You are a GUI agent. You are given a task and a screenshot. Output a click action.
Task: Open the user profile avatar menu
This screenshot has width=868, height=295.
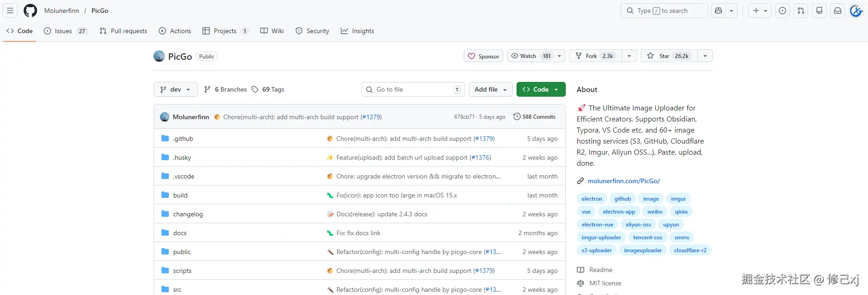coord(856,11)
